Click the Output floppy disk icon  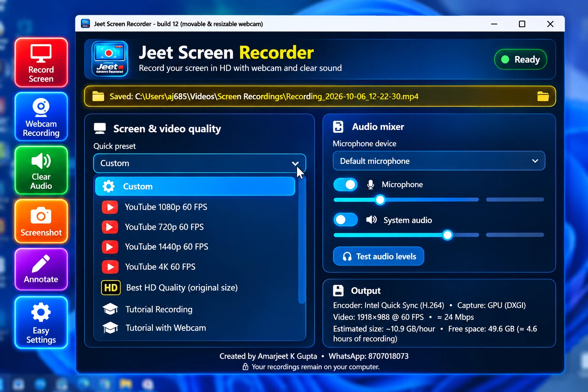[x=338, y=291]
